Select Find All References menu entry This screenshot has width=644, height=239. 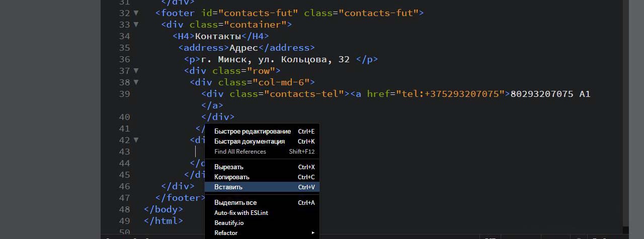[240, 152]
